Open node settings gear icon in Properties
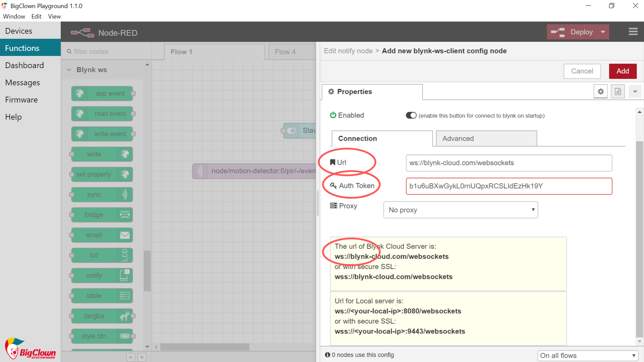This screenshot has width=644, height=362. point(600,92)
